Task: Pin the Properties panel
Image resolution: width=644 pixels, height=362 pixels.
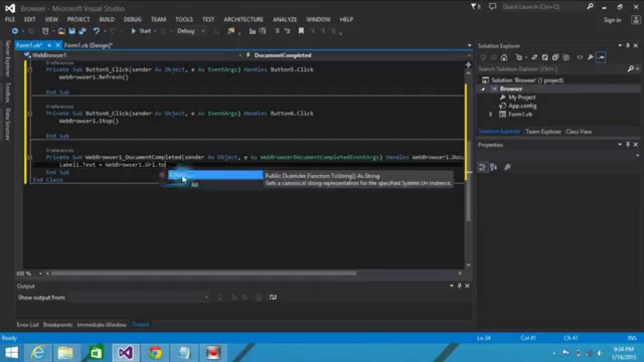Action: [627, 145]
